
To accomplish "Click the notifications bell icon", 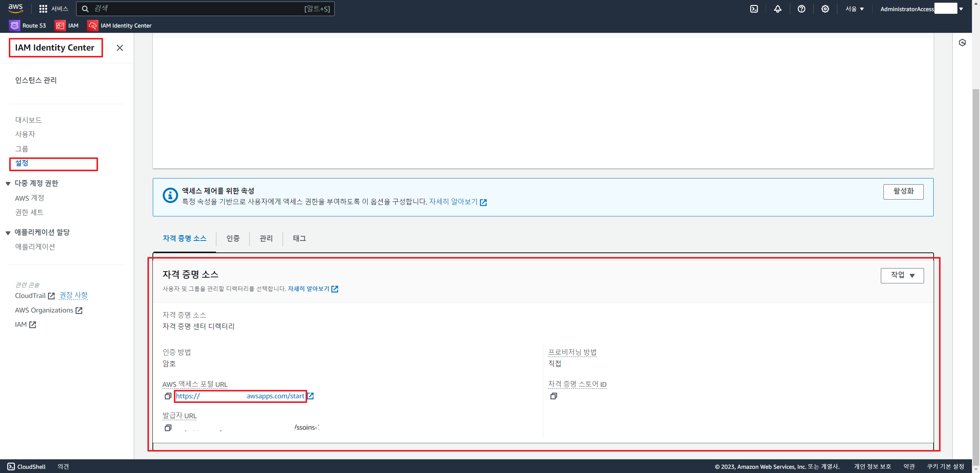I will (777, 9).
